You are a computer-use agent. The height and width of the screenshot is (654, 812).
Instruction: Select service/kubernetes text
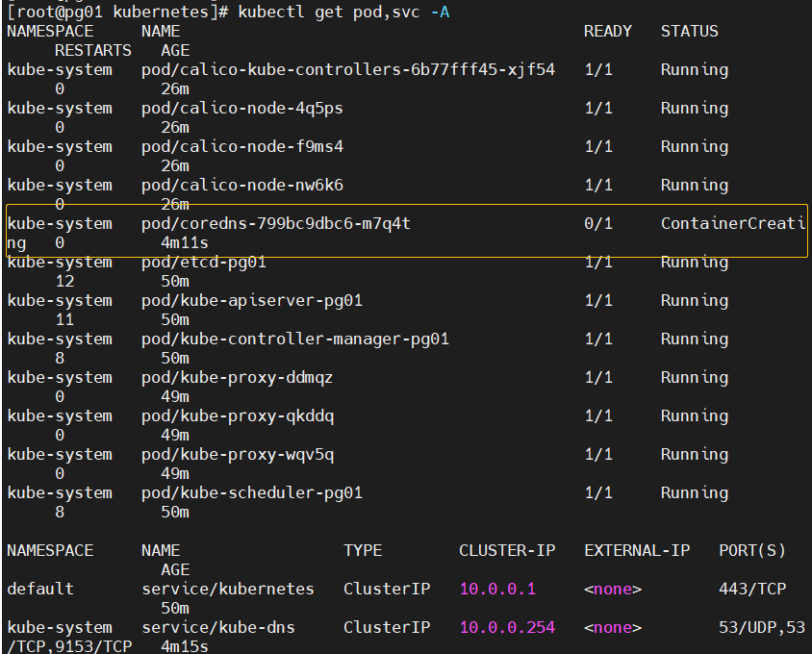[228, 590]
